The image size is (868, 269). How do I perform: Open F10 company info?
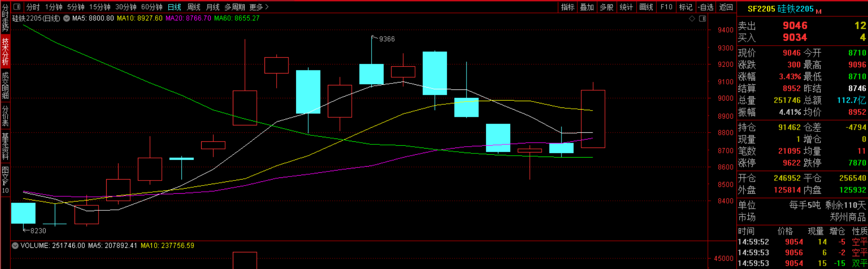[x=666, y=7]
